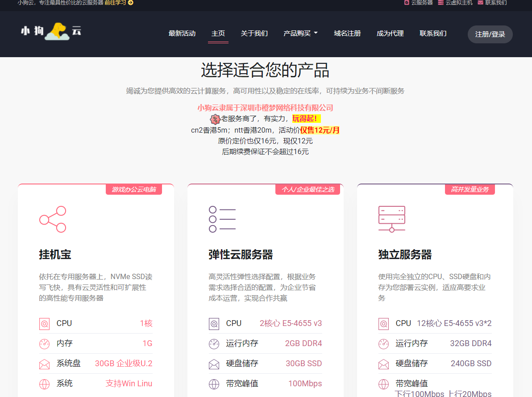The image size is (532, 397).
Task: Open the 产品购买 dropdown menu
Action: (x=300, y=33)
